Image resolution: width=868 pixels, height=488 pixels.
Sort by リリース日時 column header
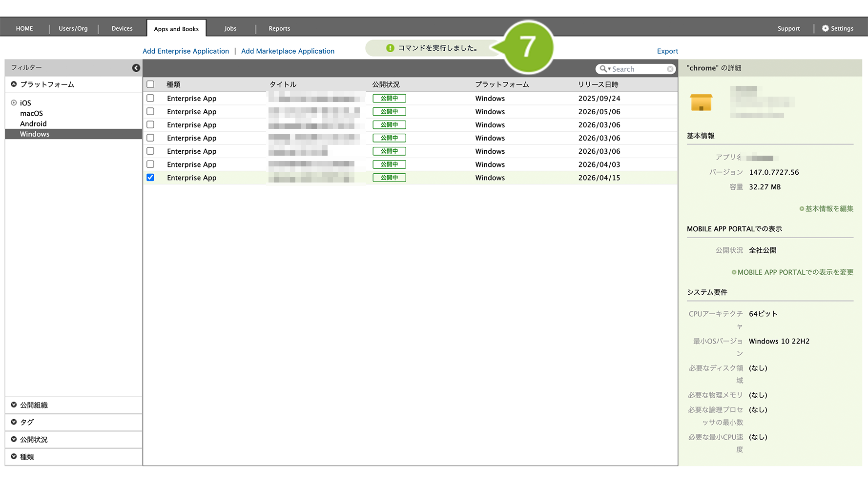coord(598,84)
